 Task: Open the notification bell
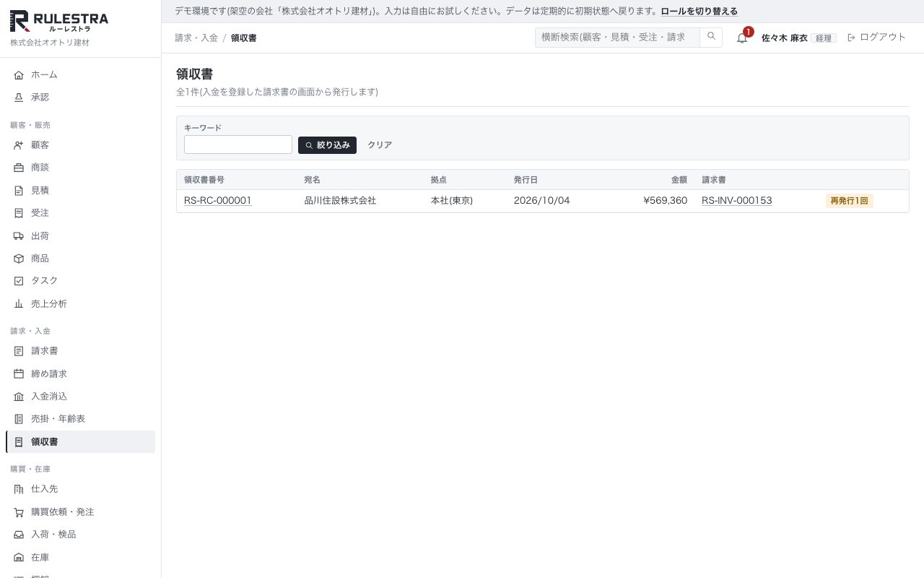(x=742, y=38)
